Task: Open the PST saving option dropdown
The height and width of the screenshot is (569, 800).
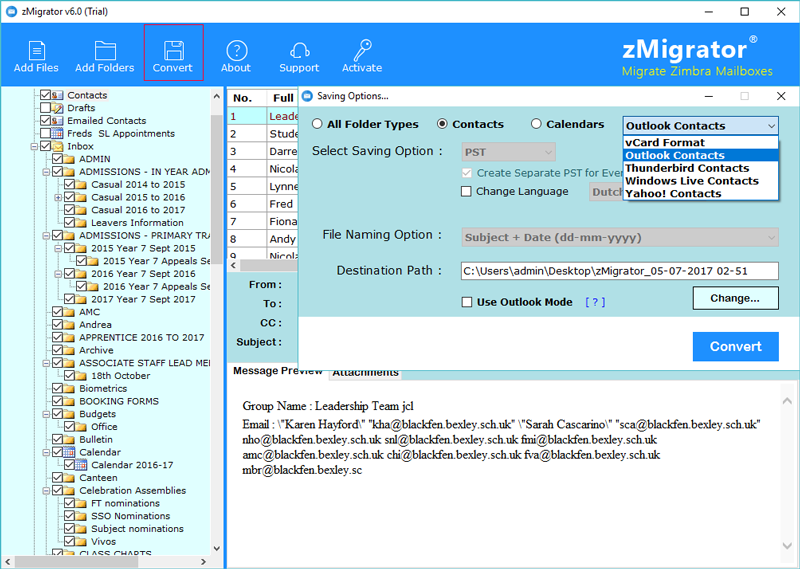Action: tap(509, 152)
